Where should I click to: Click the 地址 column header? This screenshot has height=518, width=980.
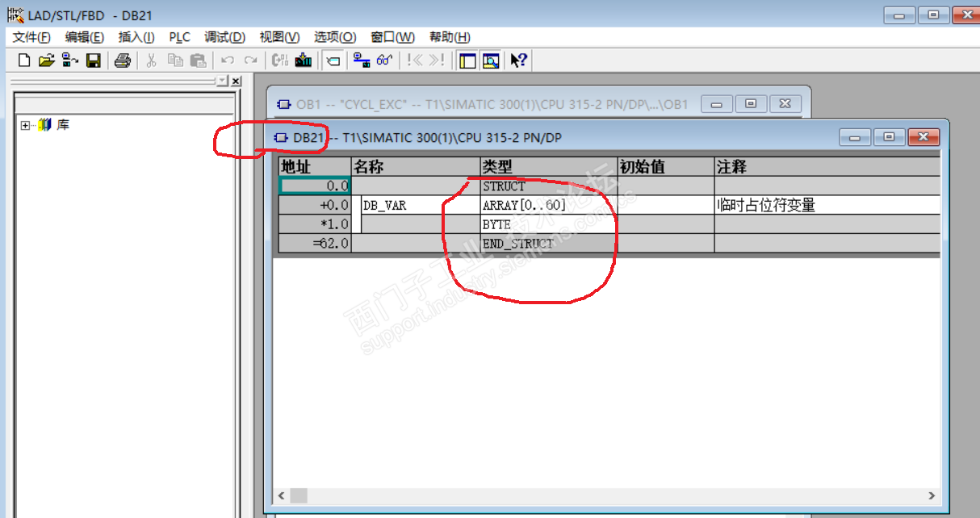[314, 166]
